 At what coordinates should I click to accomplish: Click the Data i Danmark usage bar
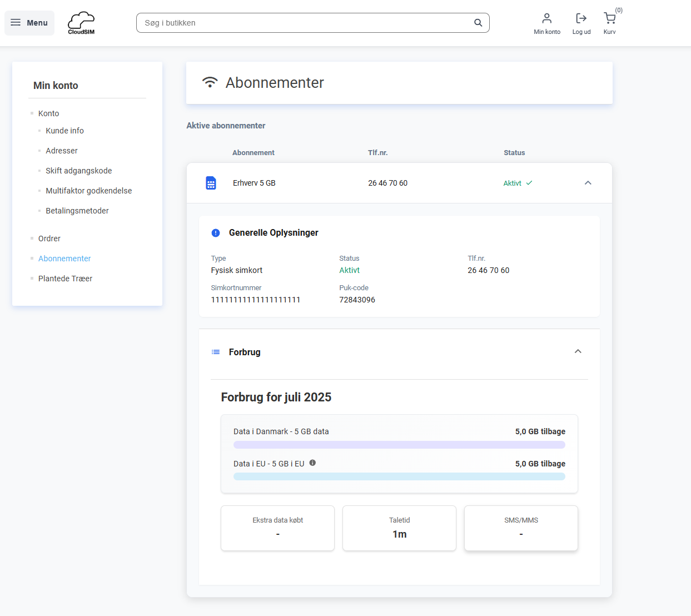point(399,445)
